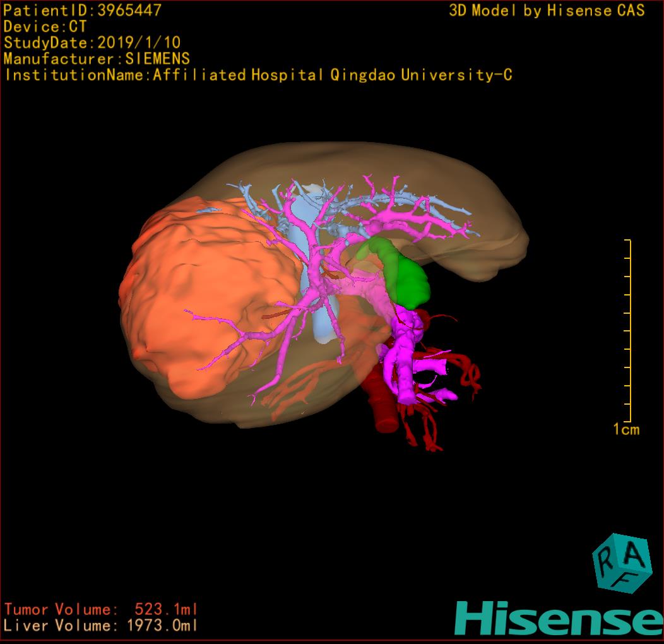Click the orientation cube's A face
Viewport: 664px width, 644px height.
coord(634,556)
